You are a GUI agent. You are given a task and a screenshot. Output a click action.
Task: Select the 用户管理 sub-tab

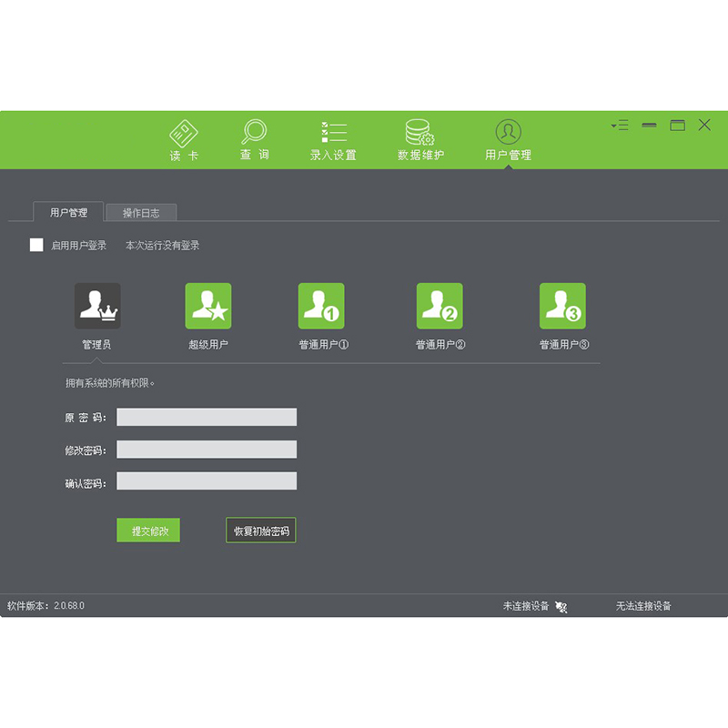69,213
